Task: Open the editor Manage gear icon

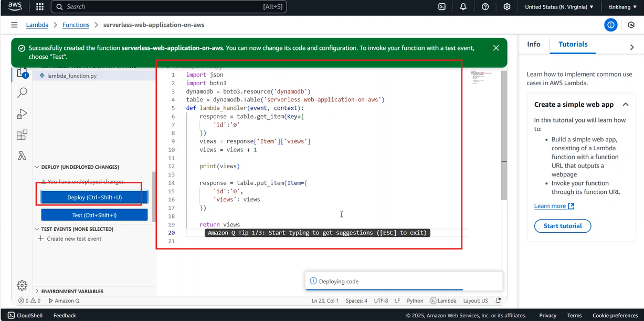Action: point(22,285)
